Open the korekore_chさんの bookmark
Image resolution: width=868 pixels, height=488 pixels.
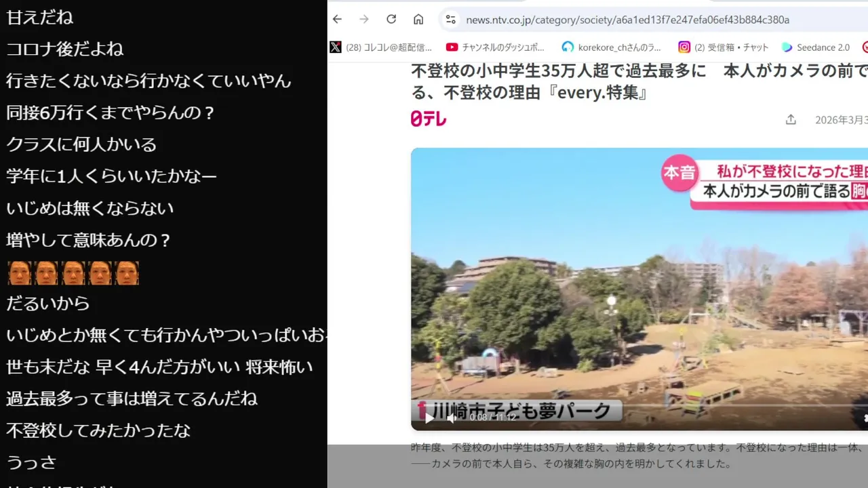pos(611,47)
